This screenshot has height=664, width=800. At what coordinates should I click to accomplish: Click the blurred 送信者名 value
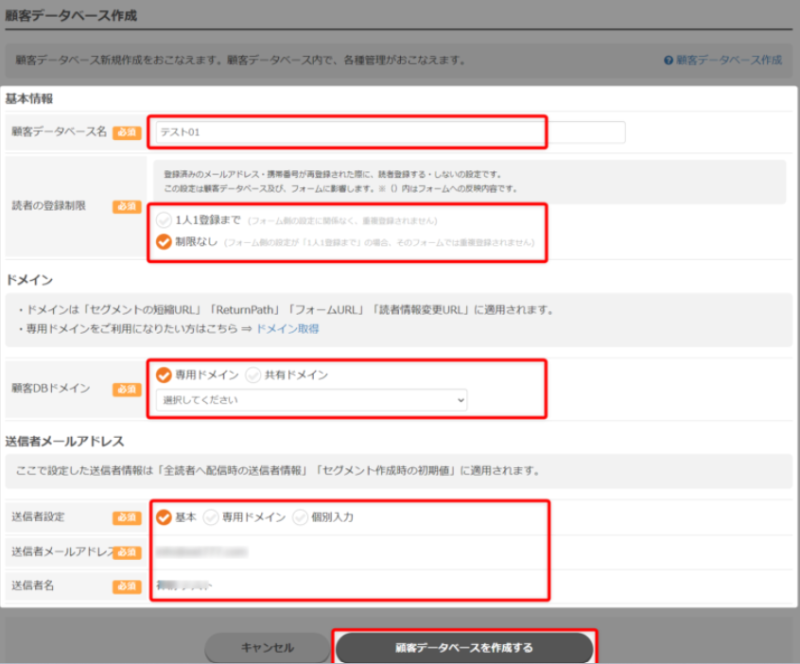[184, 585]
